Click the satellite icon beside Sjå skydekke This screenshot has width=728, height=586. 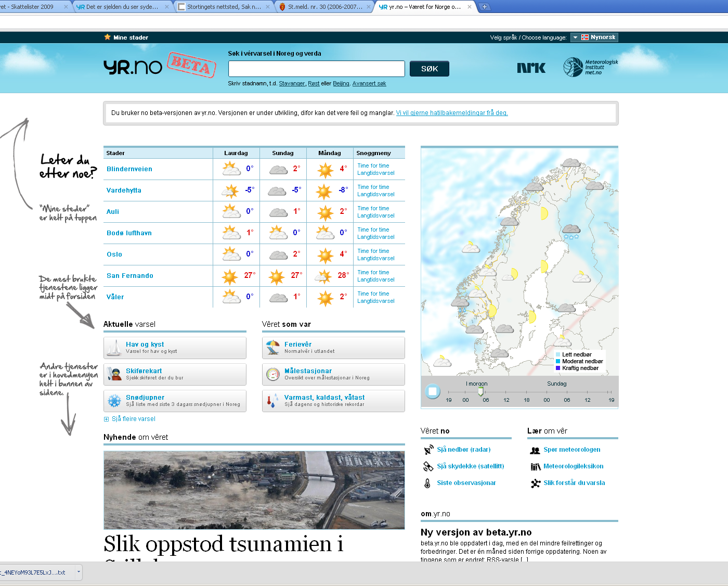point(428,466)
